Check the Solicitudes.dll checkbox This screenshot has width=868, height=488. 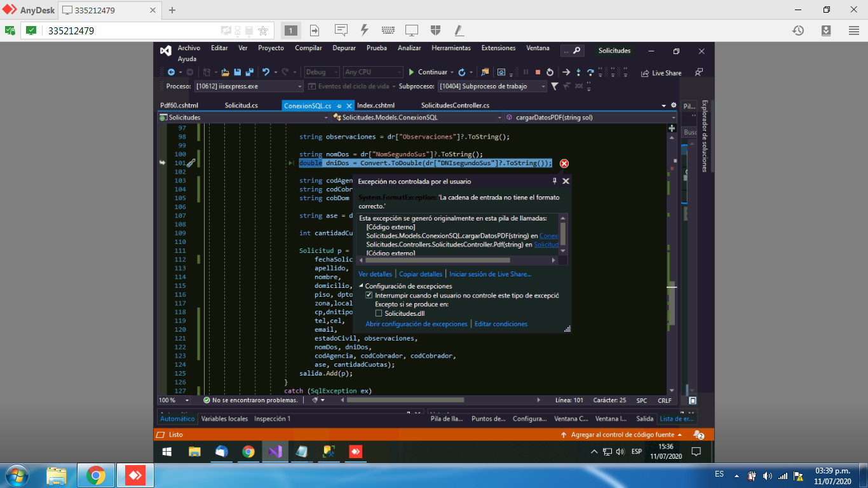[x=379, y=313]
